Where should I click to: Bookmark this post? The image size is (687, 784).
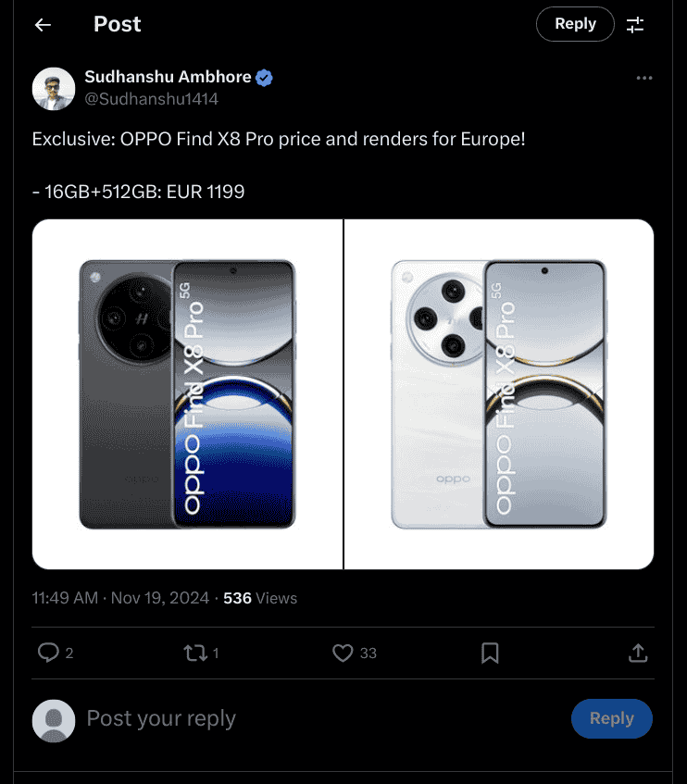coord(491,653)
